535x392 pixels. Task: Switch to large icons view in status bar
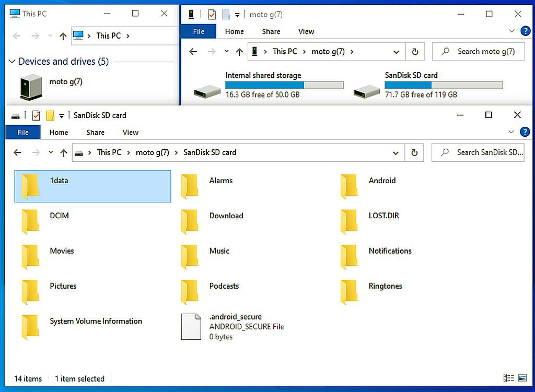(522, 378)
